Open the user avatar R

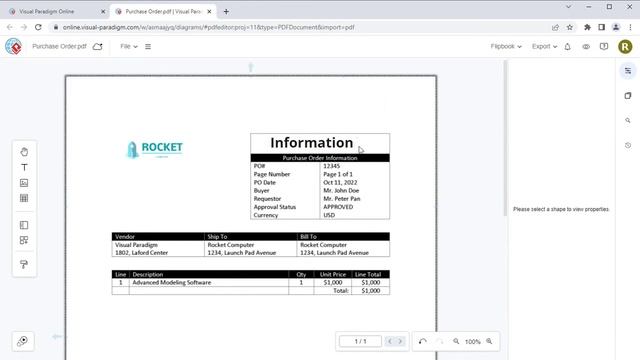pos(625,47)
